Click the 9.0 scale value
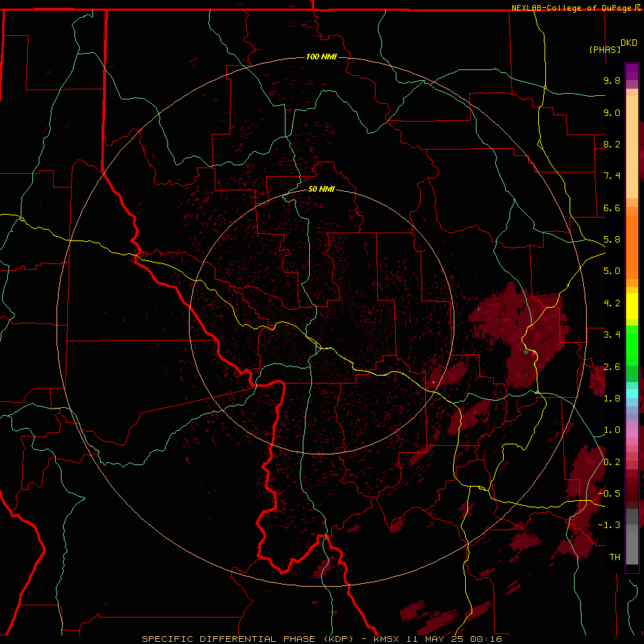Image resolution: width=644 pixels, height=644 pixels. click(x=612, y=112)
